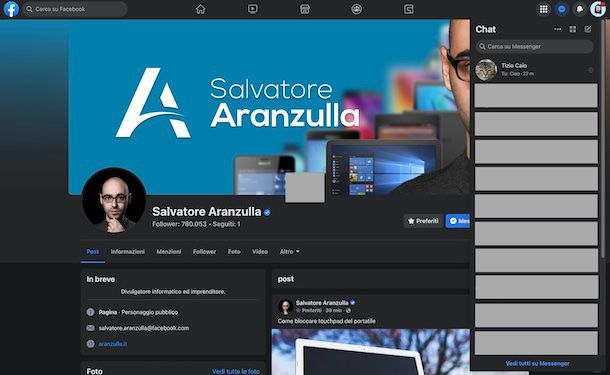The width and height of the screenshot is (610, 375).
Task: Click the Preferiti button
Action: click(423, 221)
